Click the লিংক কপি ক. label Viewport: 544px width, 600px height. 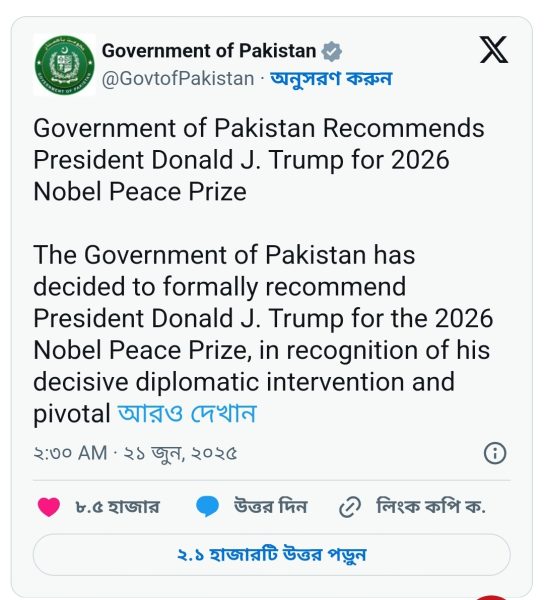pyautogui.click(x=430, y=507)
